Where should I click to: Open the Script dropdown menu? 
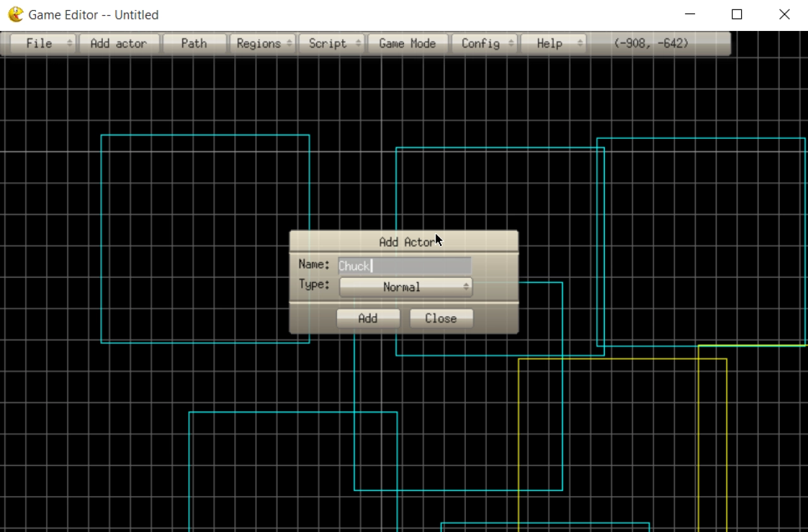click(x=332, y=44)
